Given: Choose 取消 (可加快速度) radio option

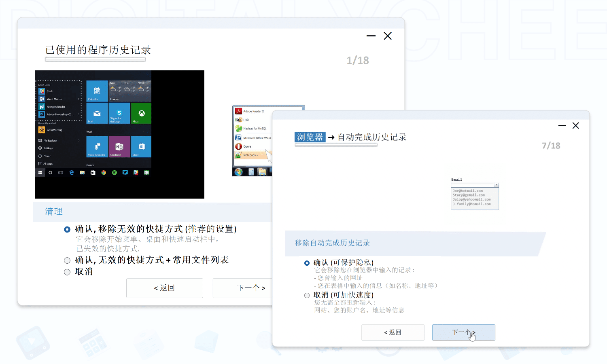Looking at the screenshot, I should point(307,295).
